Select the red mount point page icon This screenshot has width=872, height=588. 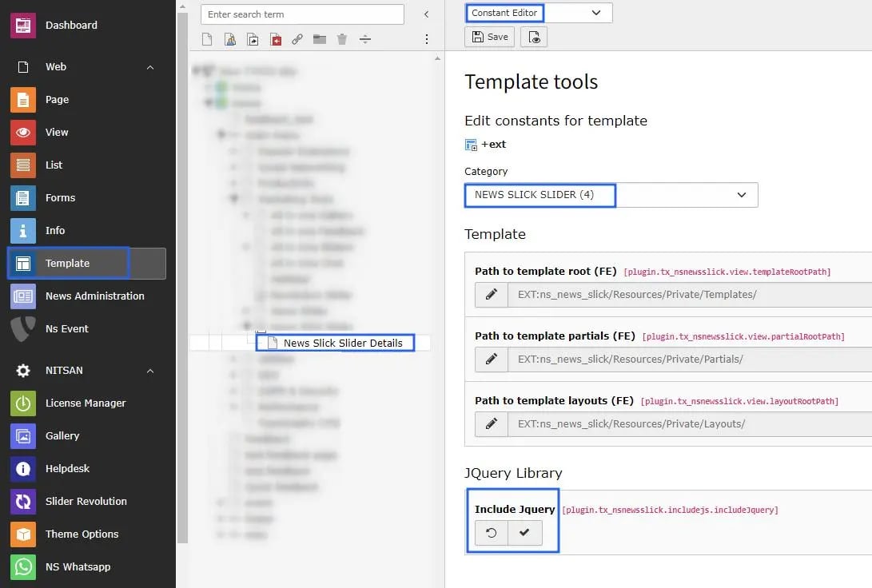coord(275,39)
